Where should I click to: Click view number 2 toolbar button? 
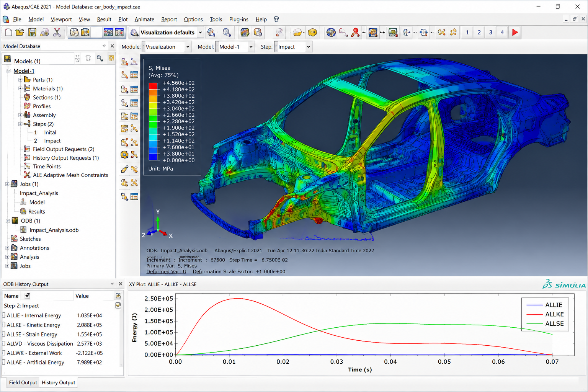coord(479,33)
